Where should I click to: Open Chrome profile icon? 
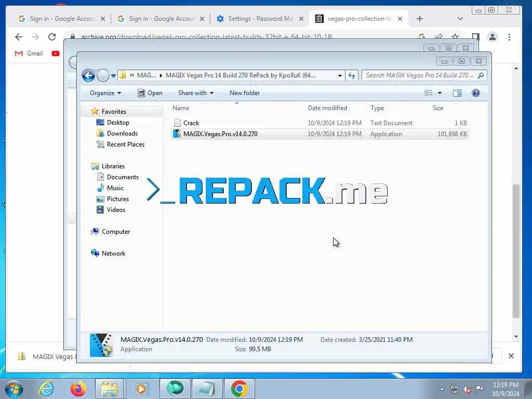tap(493, 37)
